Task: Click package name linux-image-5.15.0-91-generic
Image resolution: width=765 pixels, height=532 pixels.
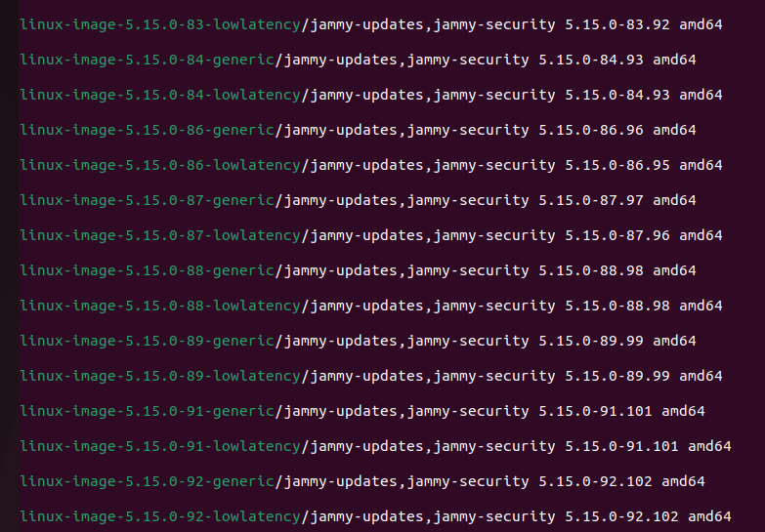Action: coord(147,411)
